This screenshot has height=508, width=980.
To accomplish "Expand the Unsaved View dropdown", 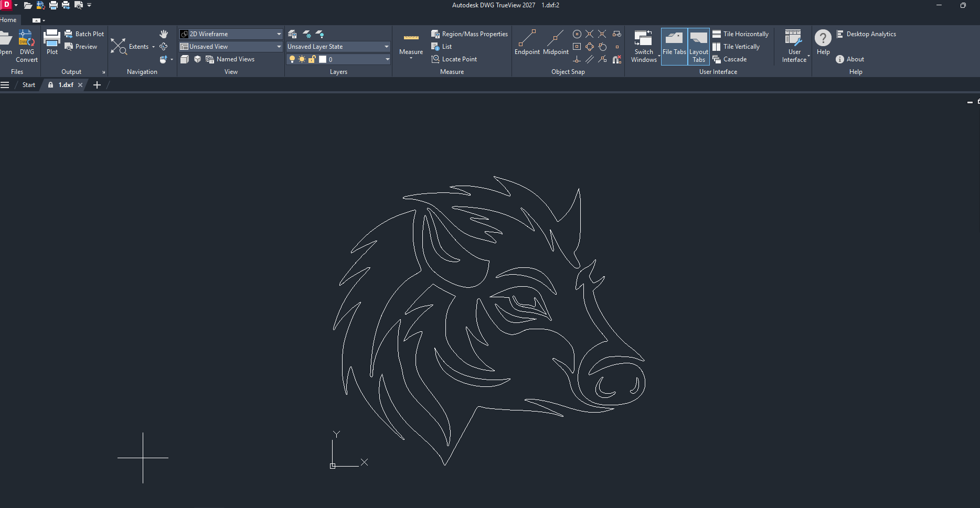I will coord(279,47).
